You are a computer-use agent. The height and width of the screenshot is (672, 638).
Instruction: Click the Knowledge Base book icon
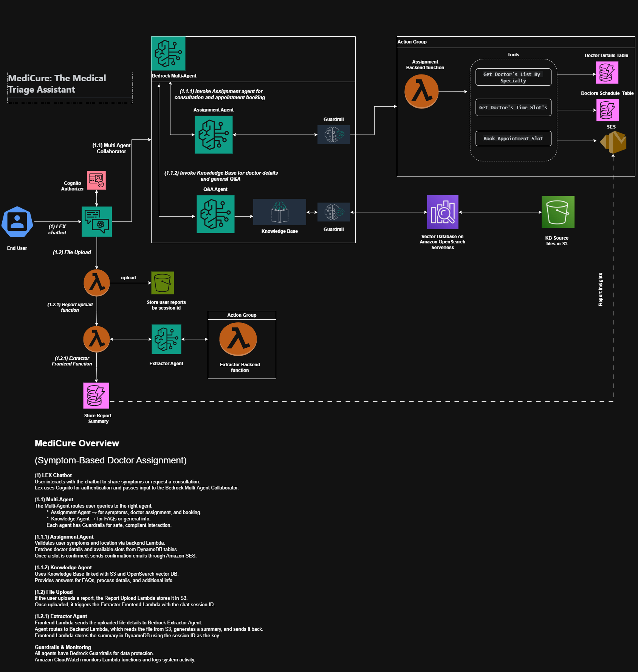(280, 212)
